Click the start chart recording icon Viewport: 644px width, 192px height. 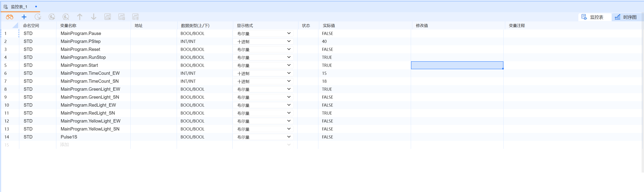(108, 17)
